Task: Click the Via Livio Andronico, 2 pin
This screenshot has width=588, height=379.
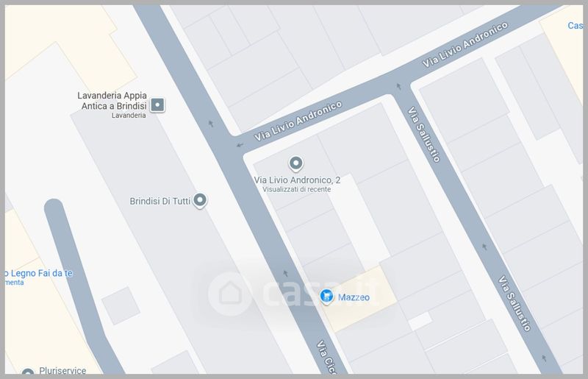Action: 296,164
